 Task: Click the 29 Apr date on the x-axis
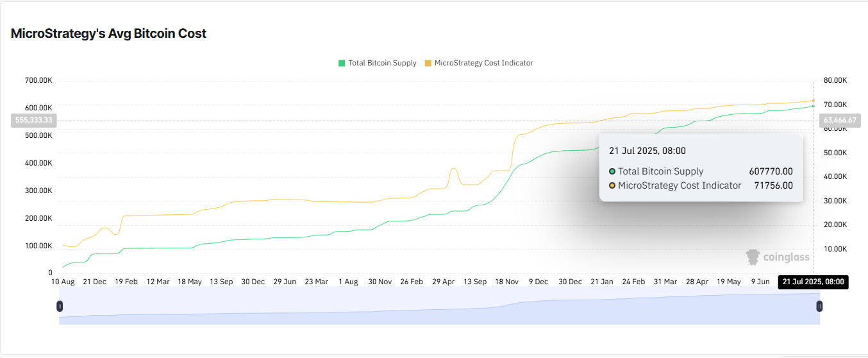pos(444,282)
